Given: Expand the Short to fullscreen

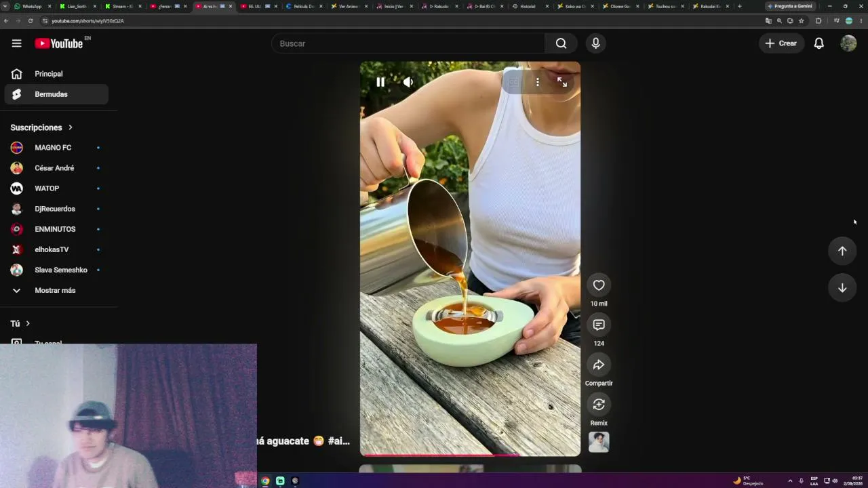Looking at the screenshot, I should pos(562,82).
